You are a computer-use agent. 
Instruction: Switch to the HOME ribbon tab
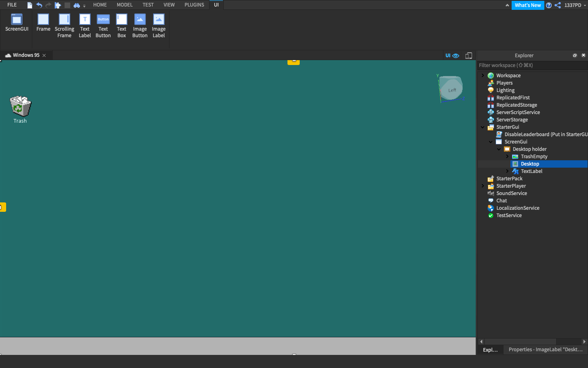(x=100, y=4)
